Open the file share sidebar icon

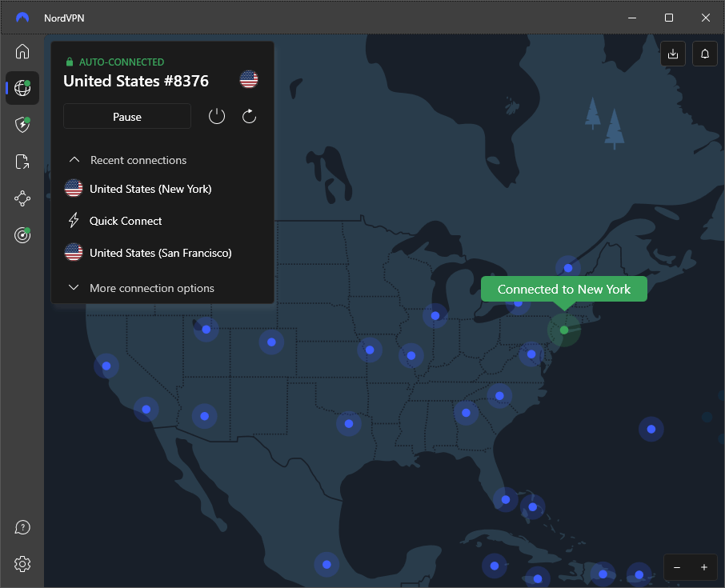[x=22, y=162]
